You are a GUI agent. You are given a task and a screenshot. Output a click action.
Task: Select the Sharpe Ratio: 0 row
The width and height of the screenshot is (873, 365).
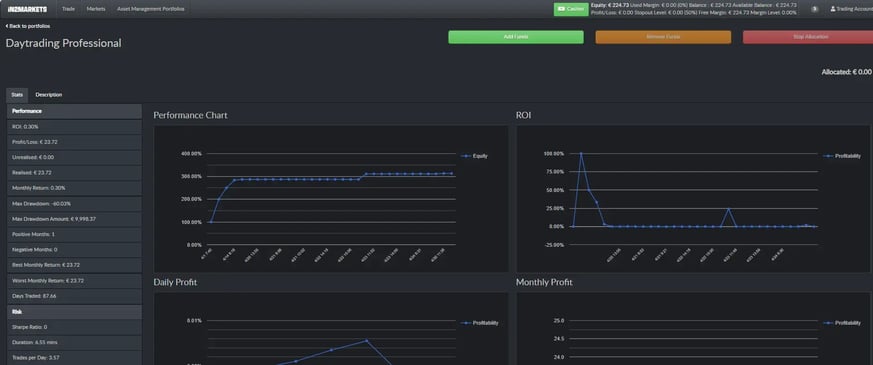pyautogui.click(x=74, y=327)
